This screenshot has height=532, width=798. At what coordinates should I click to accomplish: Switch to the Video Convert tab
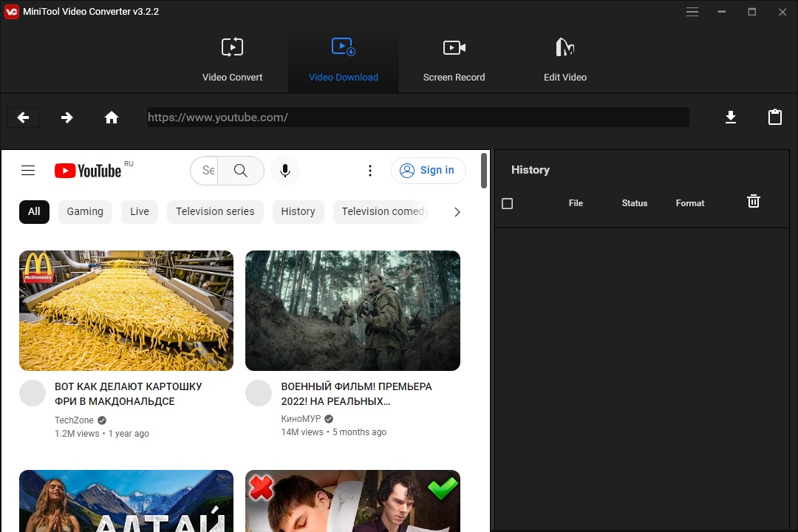click(232, 58)
